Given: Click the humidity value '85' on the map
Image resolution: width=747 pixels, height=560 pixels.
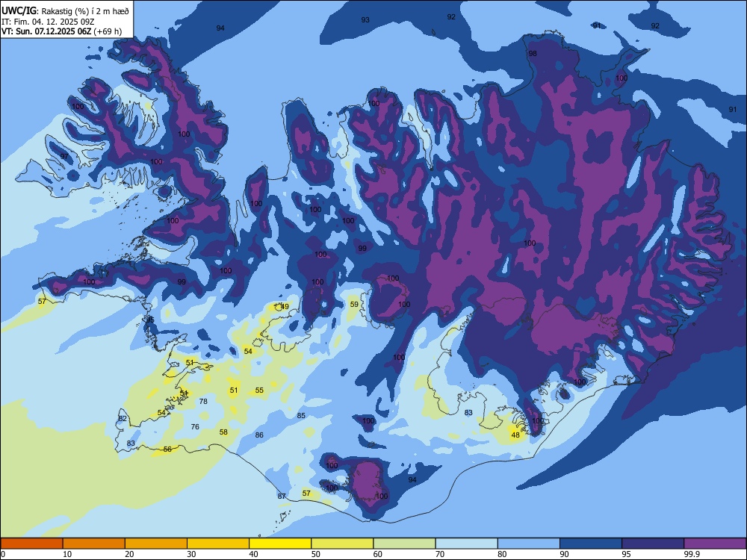Looking at the screenshot, I should [301, 416].
